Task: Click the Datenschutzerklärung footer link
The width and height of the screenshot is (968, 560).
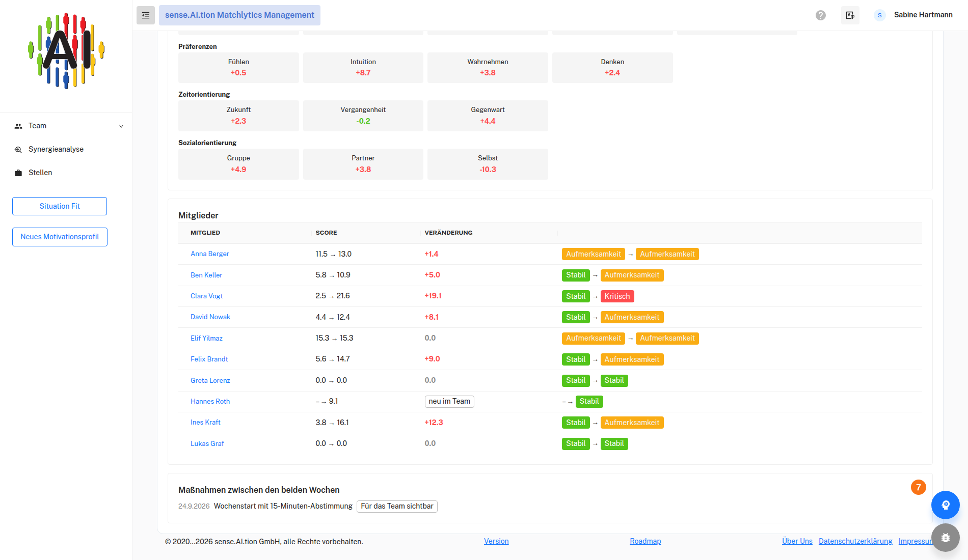Action: point(855,541)
